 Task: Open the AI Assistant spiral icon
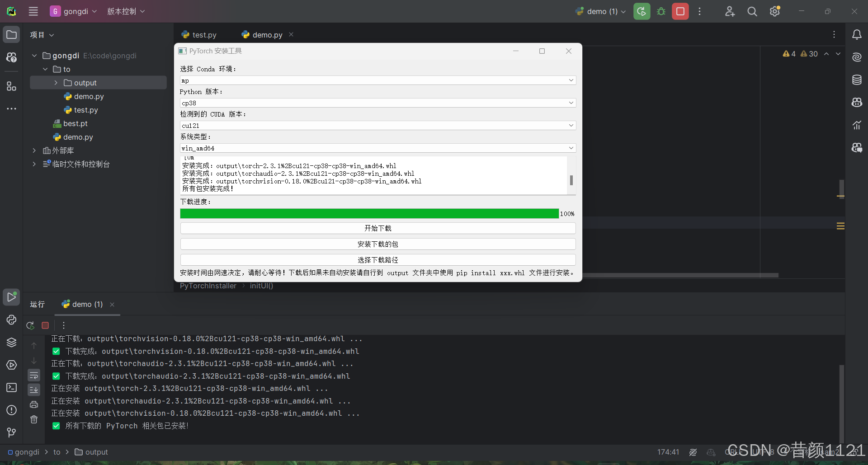click(x=857, y=57)
